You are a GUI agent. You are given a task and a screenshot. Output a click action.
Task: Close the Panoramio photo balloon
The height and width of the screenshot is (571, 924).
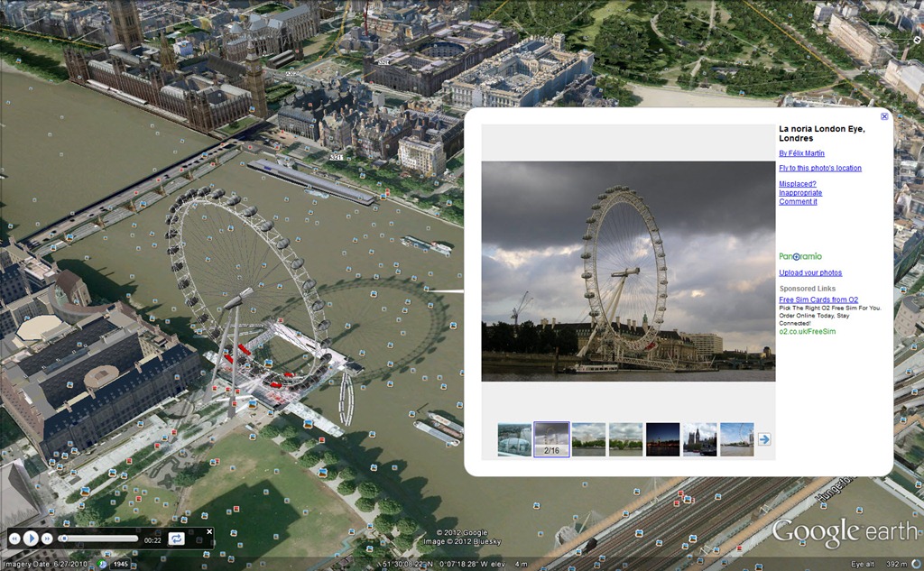click(x=884, y=116)
